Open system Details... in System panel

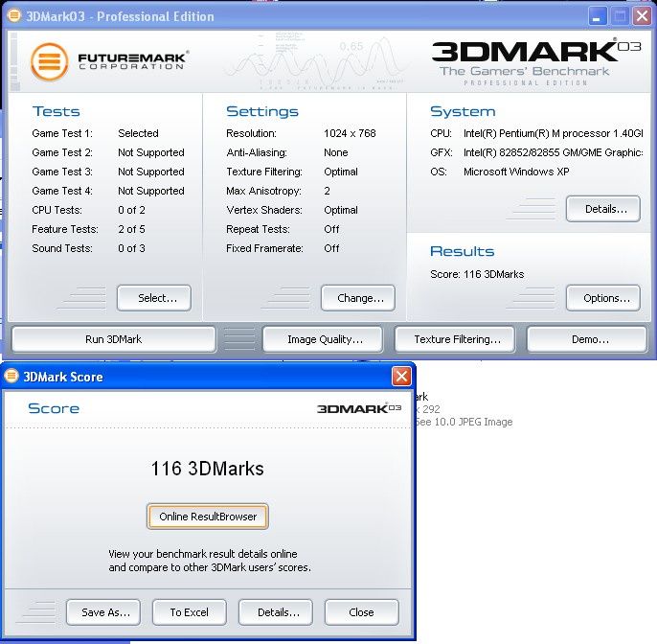coord(603,209)
